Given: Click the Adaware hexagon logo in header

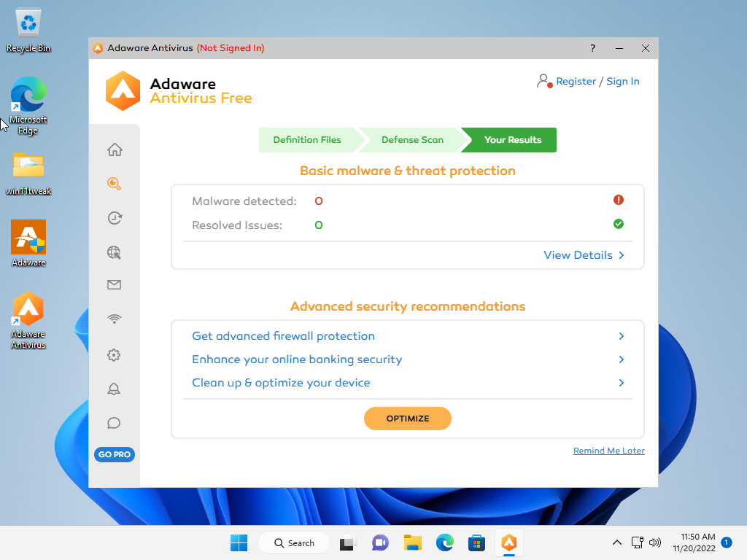Looking at the screenshot, I should click(123, 91).
